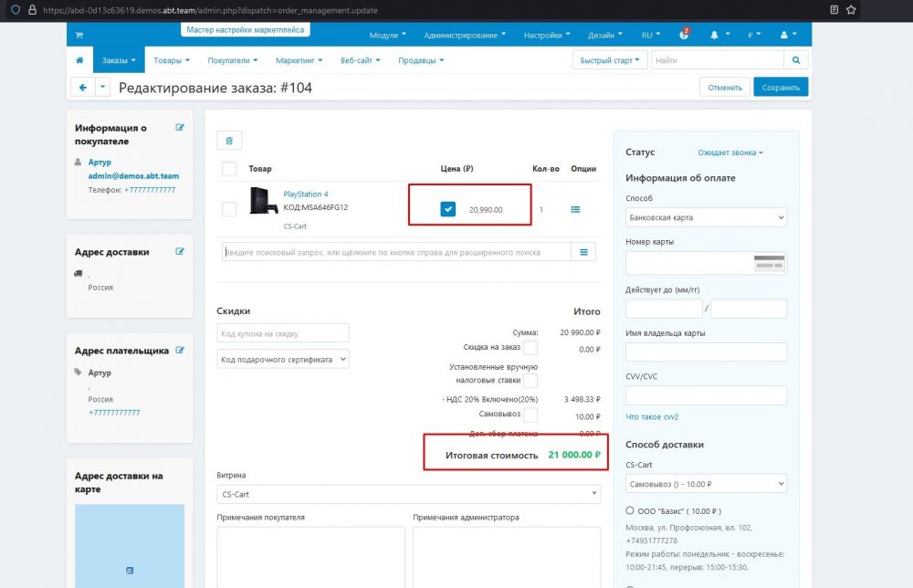Open payment method dropdown 'Банковская карта'
Screen dimensions: 913x588
(706, 218)
